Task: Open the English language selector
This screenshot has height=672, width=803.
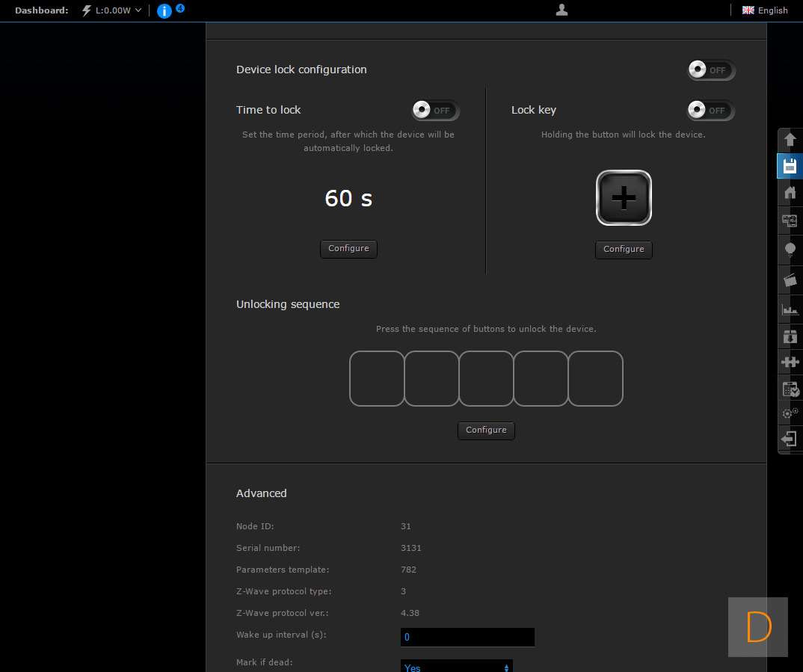Action: click(765, 10)
